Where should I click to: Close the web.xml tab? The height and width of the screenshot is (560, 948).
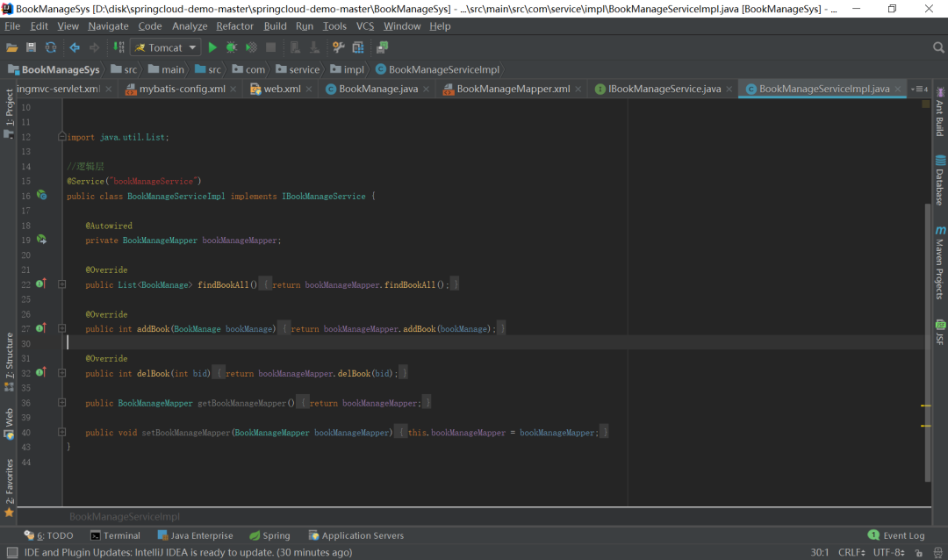point(309,89)
